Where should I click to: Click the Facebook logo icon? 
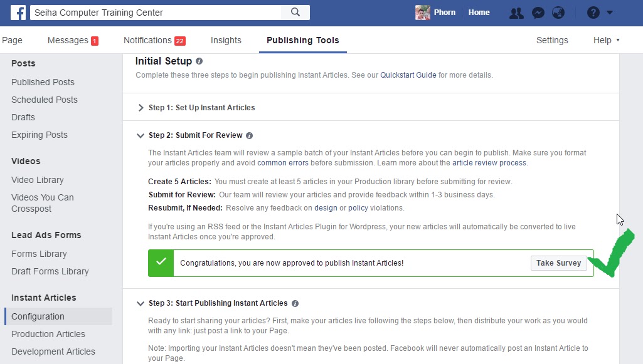coord(18,13)
